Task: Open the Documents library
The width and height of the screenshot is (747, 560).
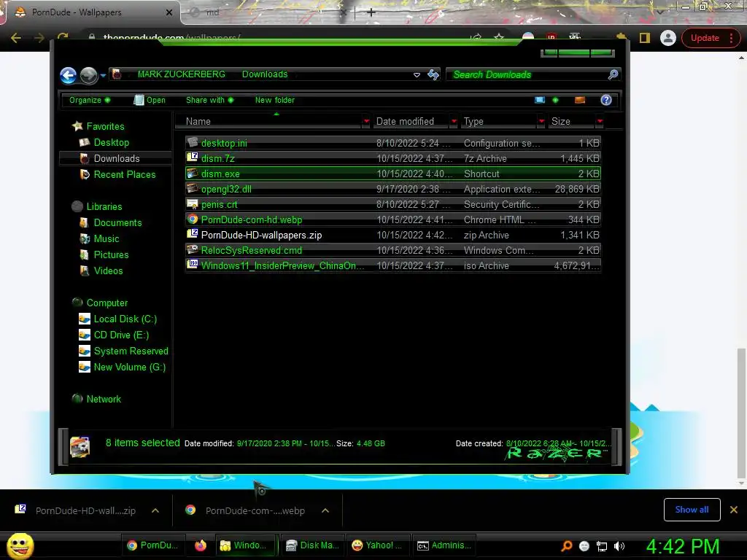Action: click(111, 223)
